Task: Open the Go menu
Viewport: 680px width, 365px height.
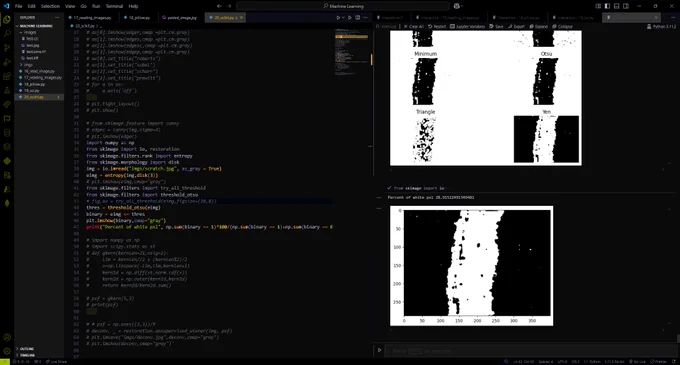Action: (x=84, y=6)
